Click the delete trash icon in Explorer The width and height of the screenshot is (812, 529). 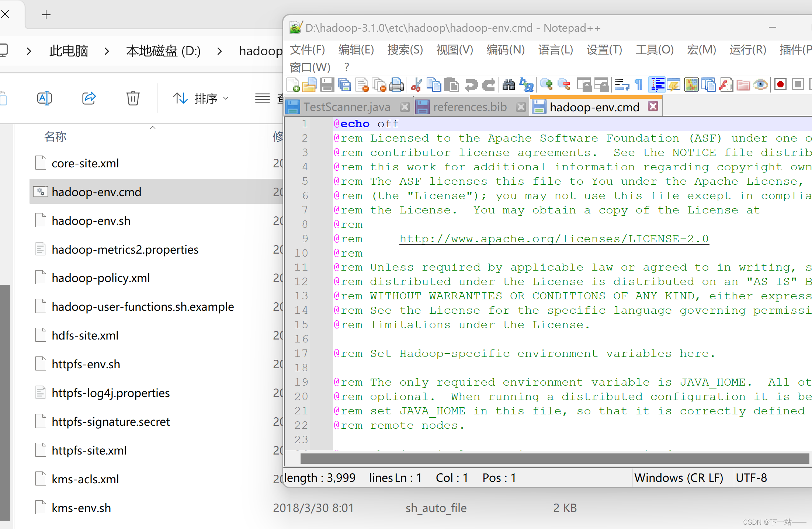click(133, 98)
